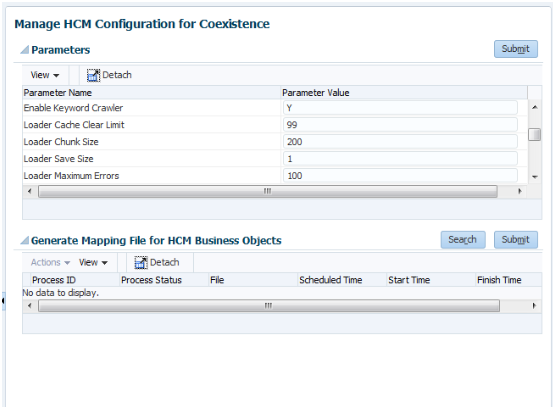Edit the Enable Keyword Crawler value field
This screenshot has height=409, width=555.
coord(400,108)
